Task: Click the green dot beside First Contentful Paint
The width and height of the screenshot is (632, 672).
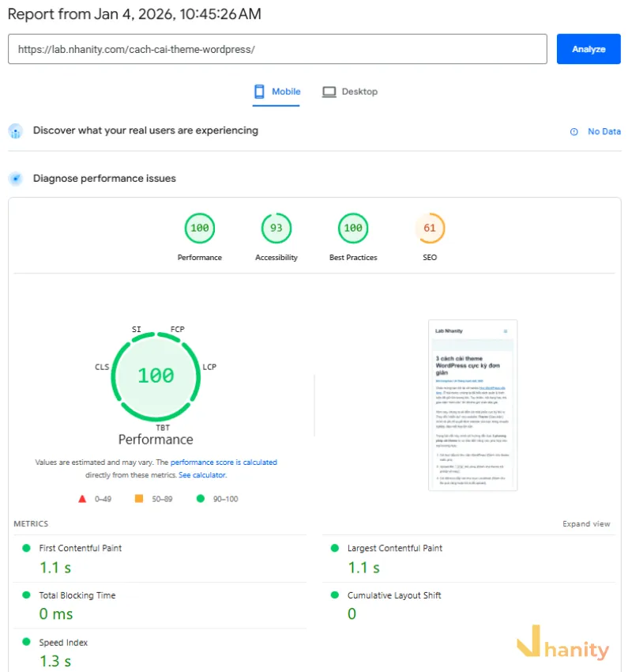Action: (26, 548)
